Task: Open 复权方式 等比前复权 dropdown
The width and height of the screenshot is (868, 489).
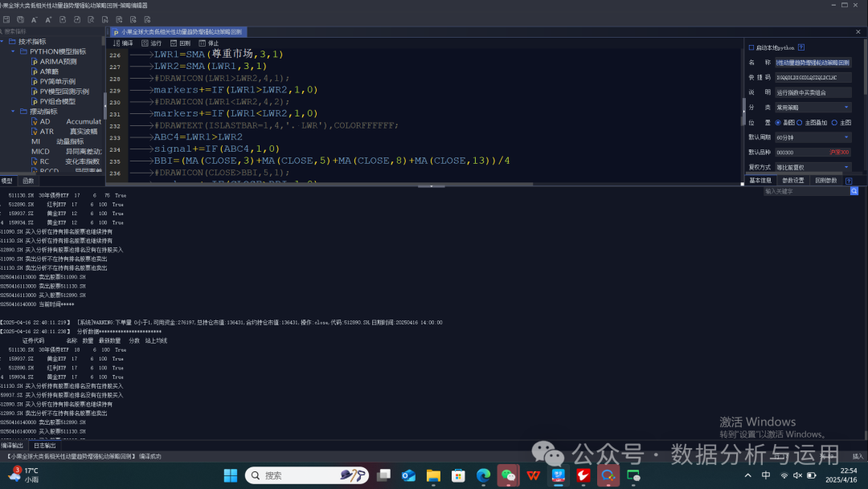Action: coord(813,167)
